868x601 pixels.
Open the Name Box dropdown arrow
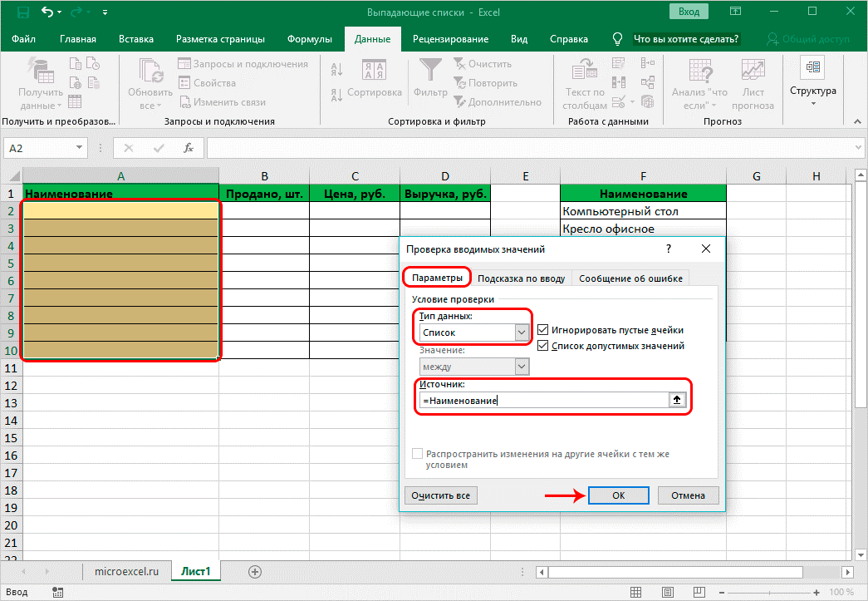click(x=80, y=148)
